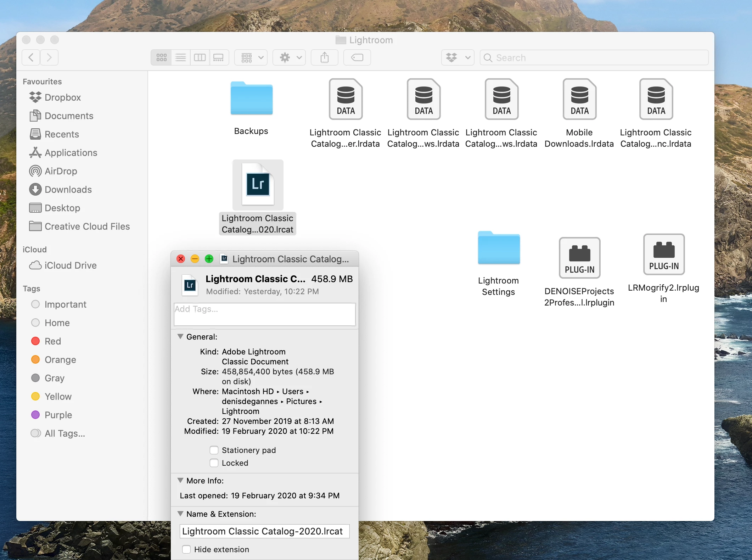This screenshot has width=752, height=560.
Task: Click the Share toolbar icon
Action: coord(324,57)
